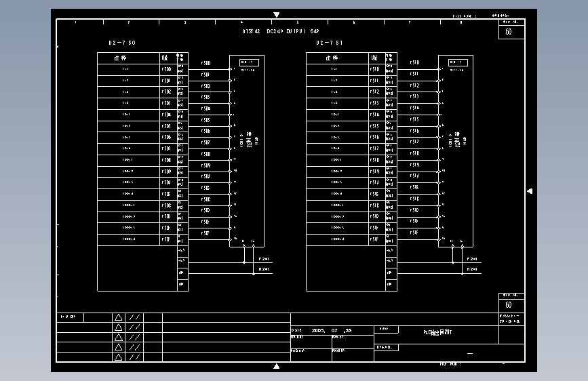Click the revision triangle in the bottommost revision row
Screen dimensions: 588x381
119,357
